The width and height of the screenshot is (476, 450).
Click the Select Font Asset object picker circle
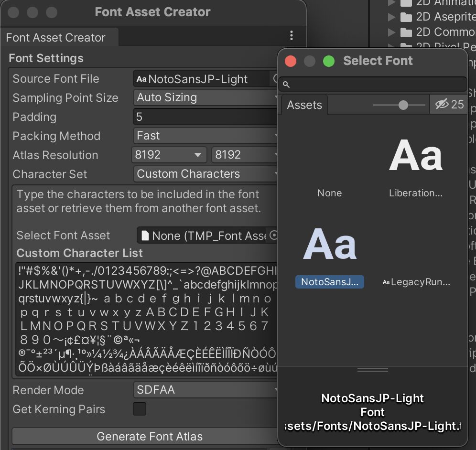274,235
